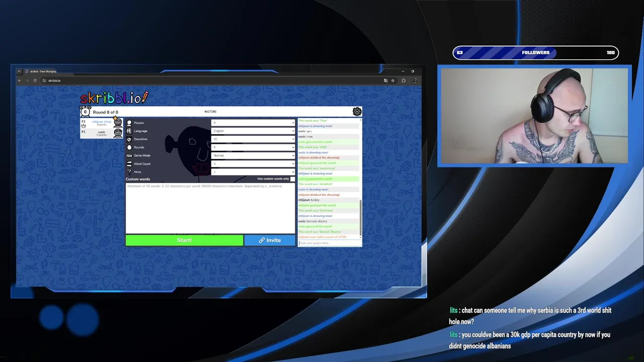The height and width of the screenshot is (362, 644).
Task: Click the Word Count setting icon
Action: coord(129,163)
